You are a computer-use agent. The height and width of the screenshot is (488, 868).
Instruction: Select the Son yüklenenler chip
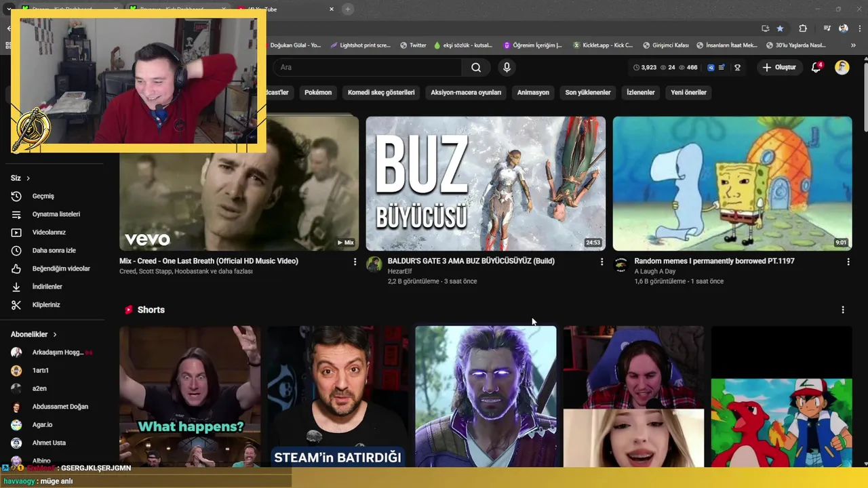click(x=588, y=92)
